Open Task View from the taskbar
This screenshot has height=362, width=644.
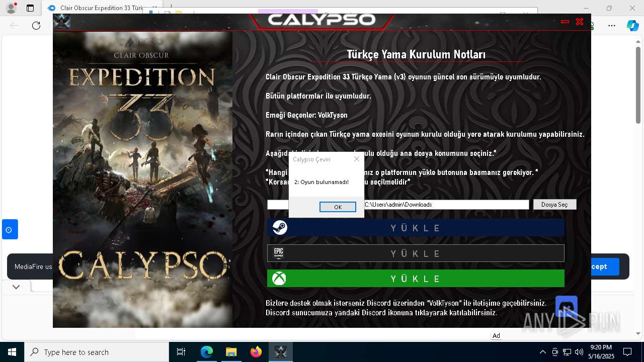tap(181, 352)
